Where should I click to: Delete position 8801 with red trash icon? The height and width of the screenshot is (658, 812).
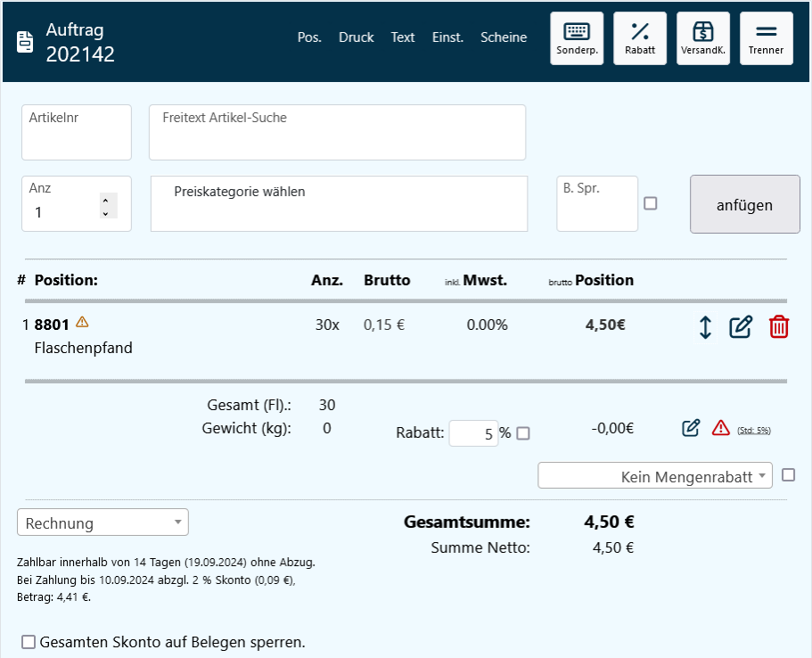[779, 327]
